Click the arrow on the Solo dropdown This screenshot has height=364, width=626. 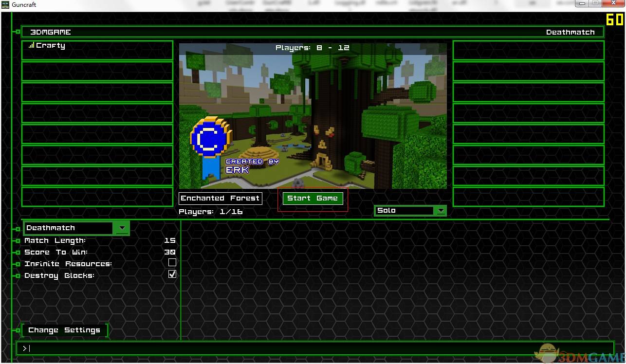[441, 210]
